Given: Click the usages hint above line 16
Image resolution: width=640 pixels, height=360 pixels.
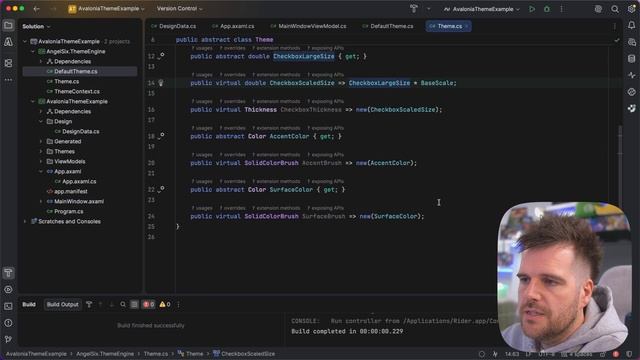Looking at the screenshot, I should (x=202, y=101).
